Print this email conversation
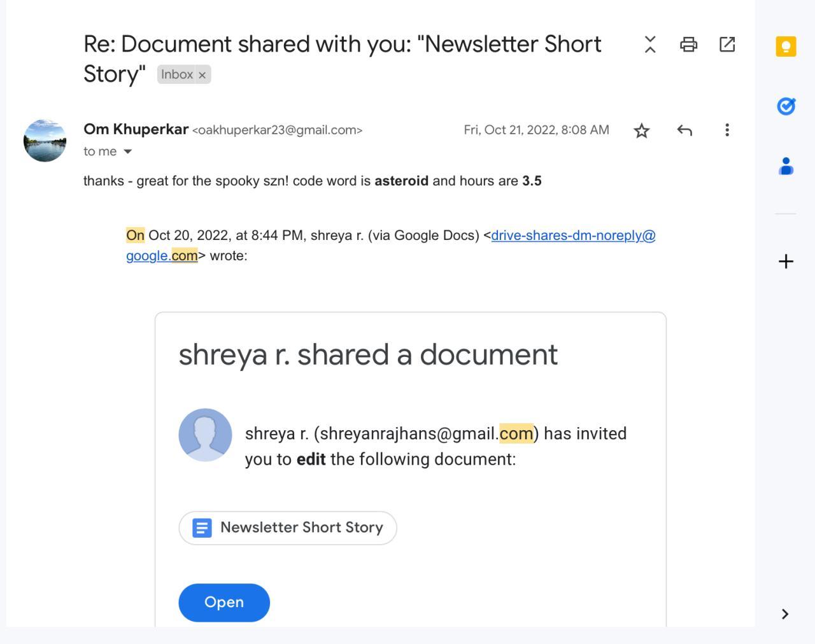The height and width of the screenshot is (644, 815). (x=688, y=45)
